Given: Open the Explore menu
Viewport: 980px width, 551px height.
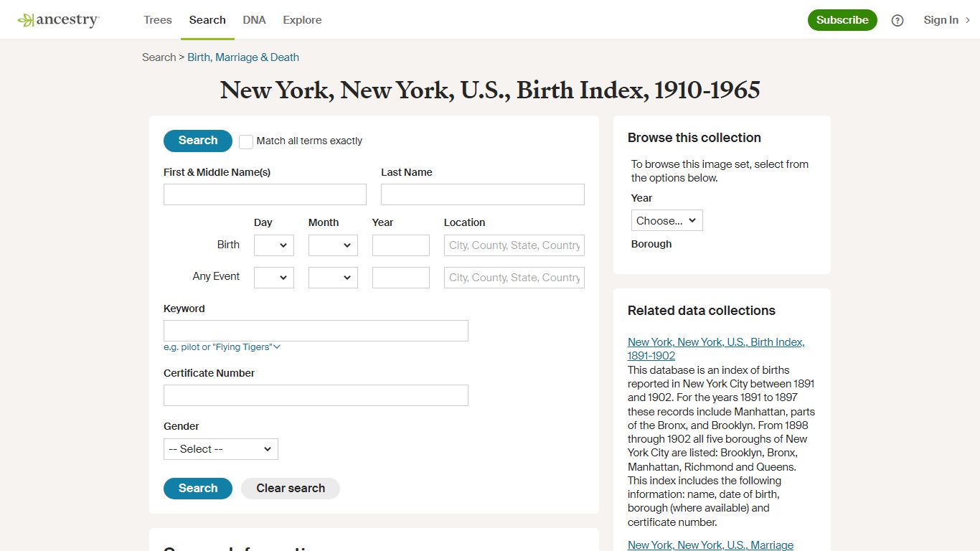Looking at the screenshot, I should click(302, 20).
